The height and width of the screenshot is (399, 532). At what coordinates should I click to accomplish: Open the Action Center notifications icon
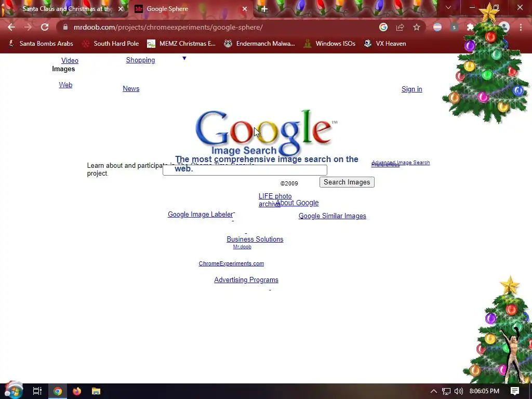pos(515,391)
